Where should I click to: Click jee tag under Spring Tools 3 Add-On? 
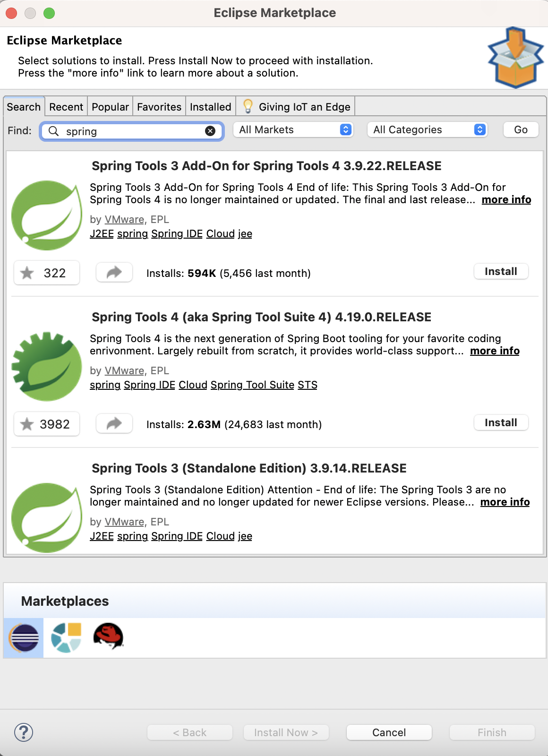245,233
